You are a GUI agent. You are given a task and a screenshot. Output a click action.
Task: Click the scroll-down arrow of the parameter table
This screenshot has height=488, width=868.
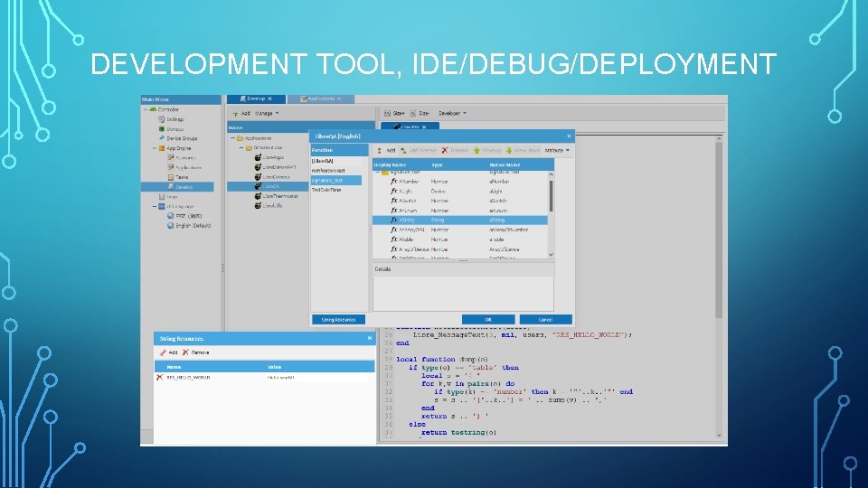[551, 255]
